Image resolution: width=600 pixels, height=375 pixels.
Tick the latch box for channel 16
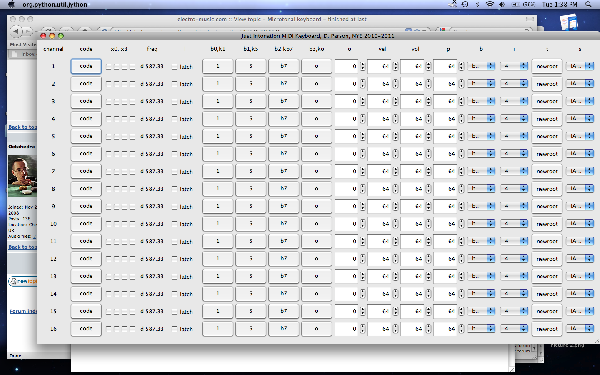pyautogui.click(x=174, y=329)
